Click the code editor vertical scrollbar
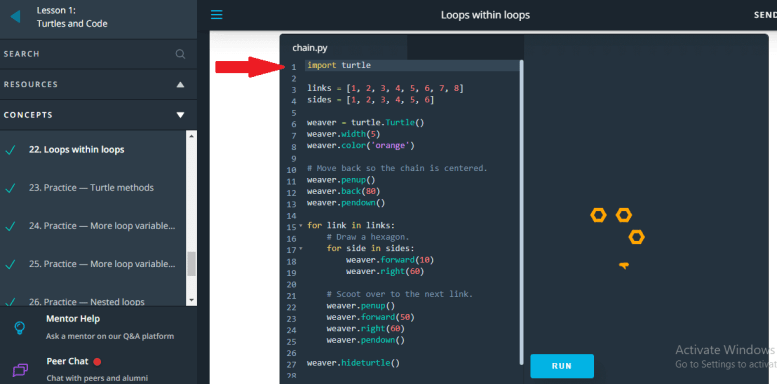This screenshot has height=384, width=777. pyautogui.click(x=521, y=212)
